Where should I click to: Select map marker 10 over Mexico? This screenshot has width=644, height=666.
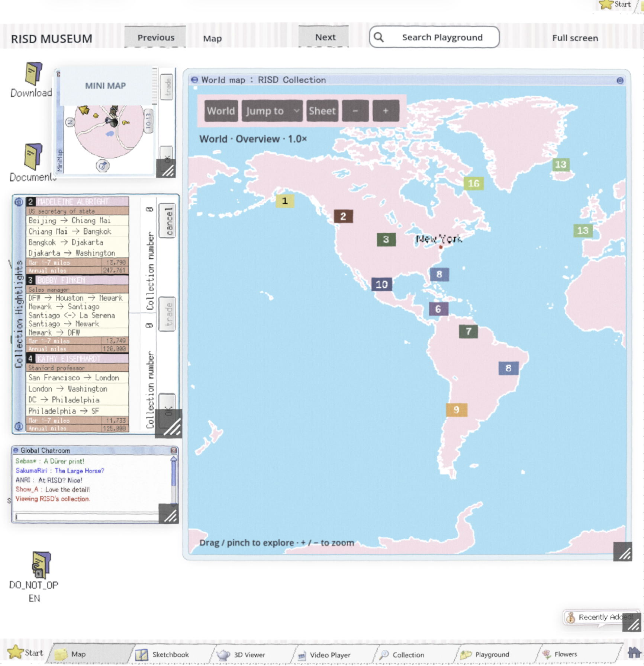[381, 284]
